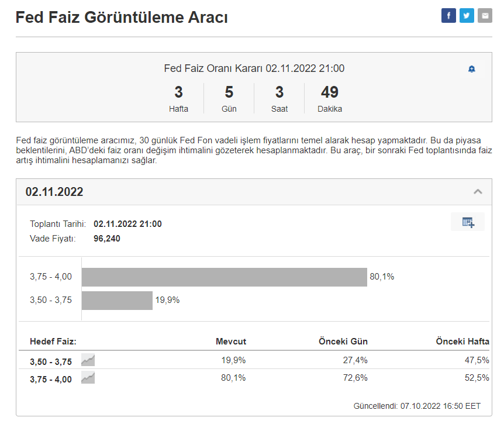
Task: Click the 3,50 - 3,75 table row label
Action: pos(51,361)
